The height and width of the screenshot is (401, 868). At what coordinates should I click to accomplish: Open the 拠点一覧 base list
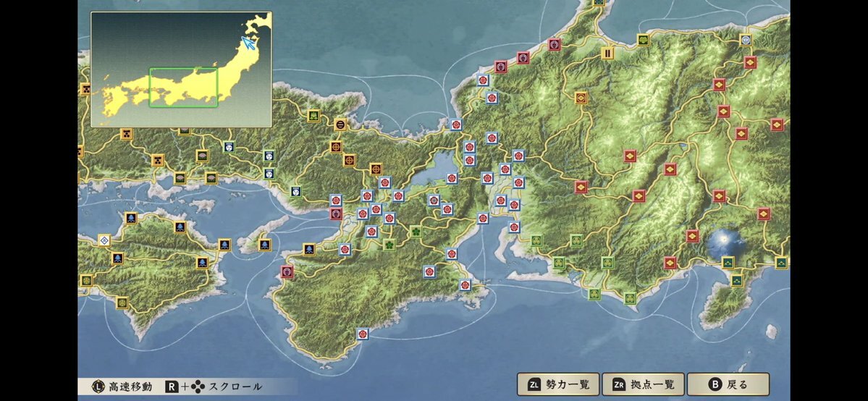(x=642, y=384)
